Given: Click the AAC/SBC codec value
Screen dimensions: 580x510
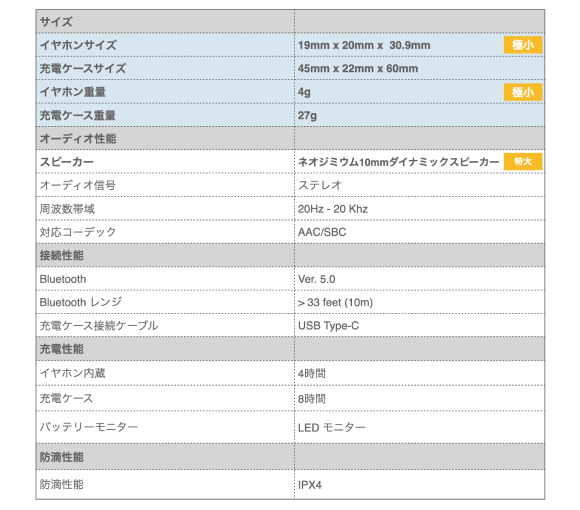Looking at the screenshot, I should click(322, 232).
